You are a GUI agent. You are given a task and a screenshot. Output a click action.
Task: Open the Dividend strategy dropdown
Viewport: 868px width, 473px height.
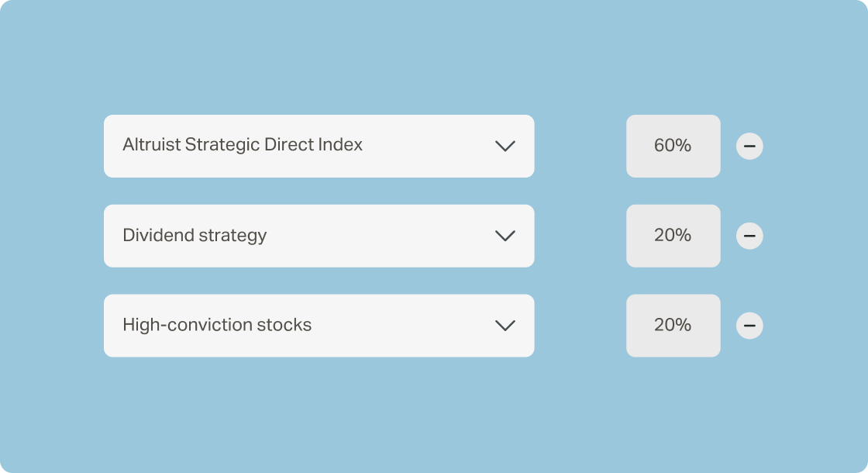point(319,236)
